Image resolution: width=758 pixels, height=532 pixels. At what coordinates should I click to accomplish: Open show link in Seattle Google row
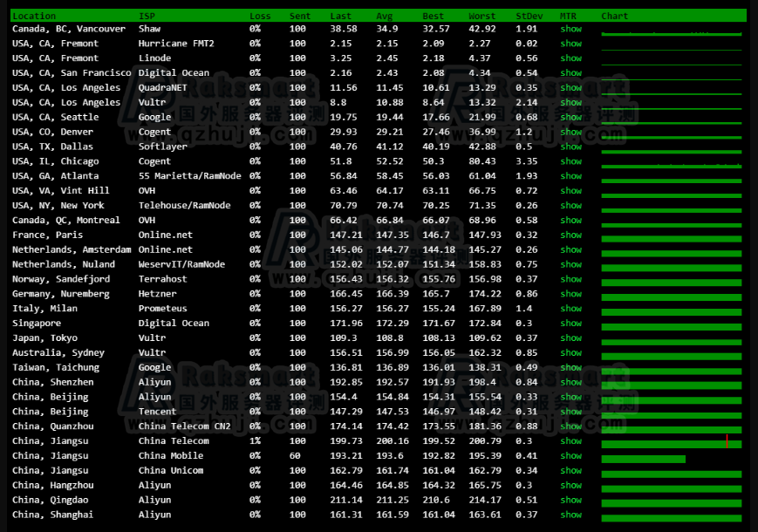[x=571, y=117]
